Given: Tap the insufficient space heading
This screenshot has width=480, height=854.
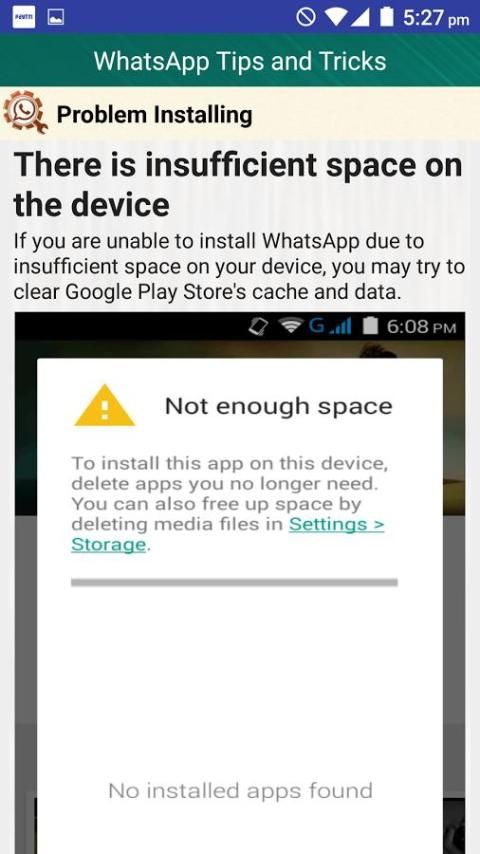Looking at the screenshot, I should point(238,185).
